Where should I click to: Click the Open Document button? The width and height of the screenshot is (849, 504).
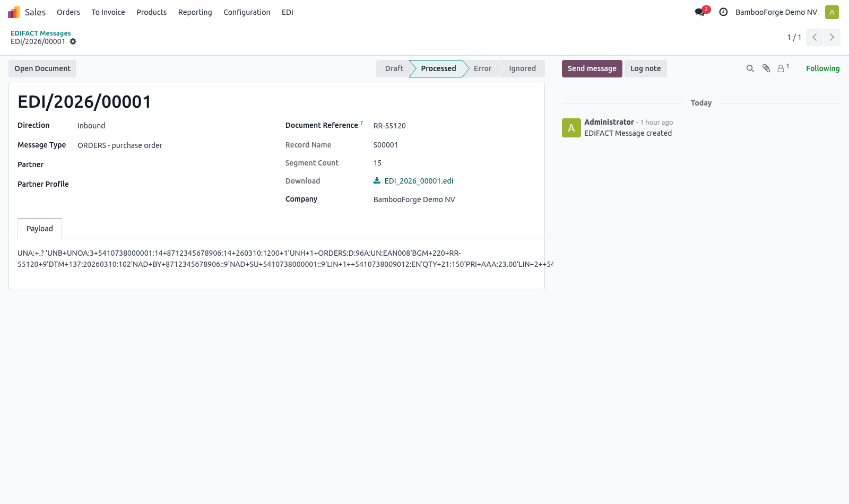point(42,68)
